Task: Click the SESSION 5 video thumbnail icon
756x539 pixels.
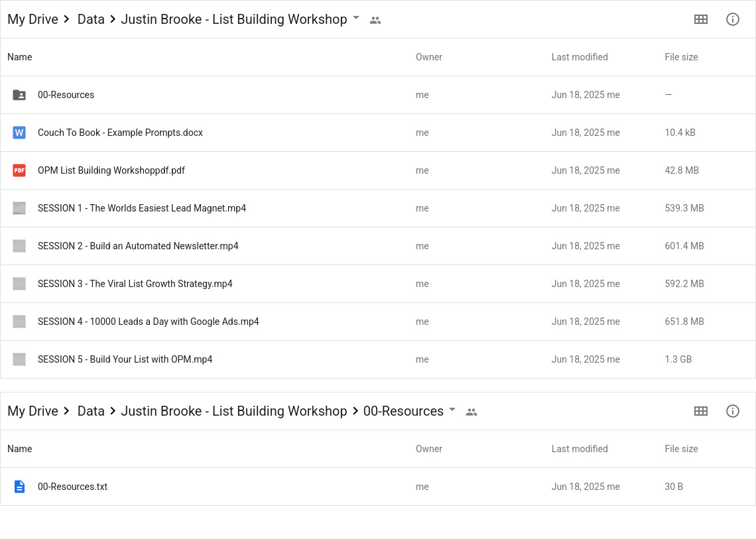Action: tap(19, 359)
